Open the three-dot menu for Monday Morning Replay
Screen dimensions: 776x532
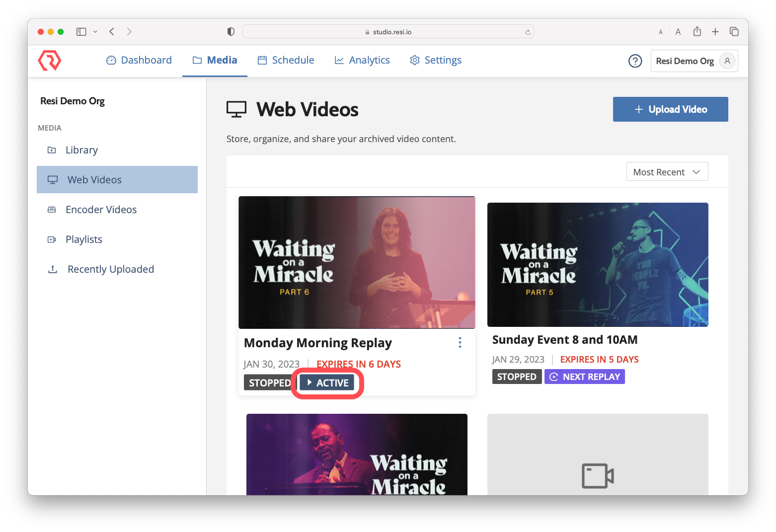460,342
